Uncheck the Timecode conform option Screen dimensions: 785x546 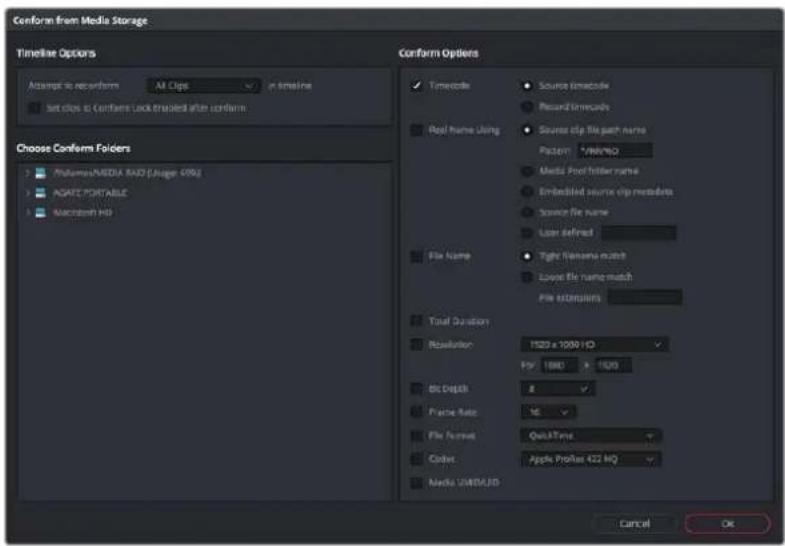click(417, 86)
